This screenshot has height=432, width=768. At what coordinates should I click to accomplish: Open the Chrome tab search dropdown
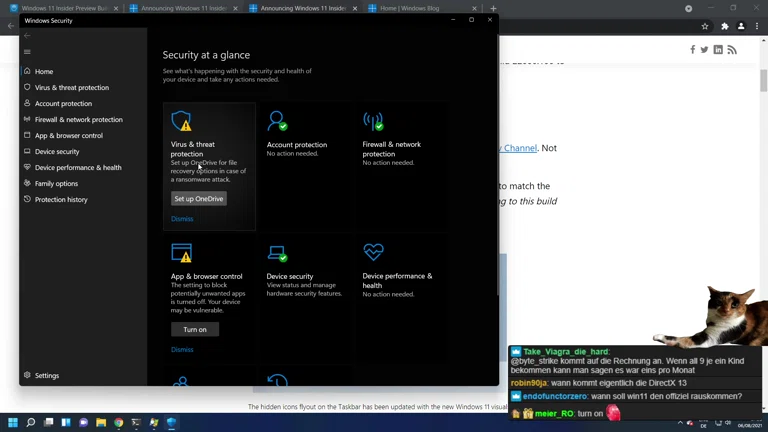[x=689, y=8]
